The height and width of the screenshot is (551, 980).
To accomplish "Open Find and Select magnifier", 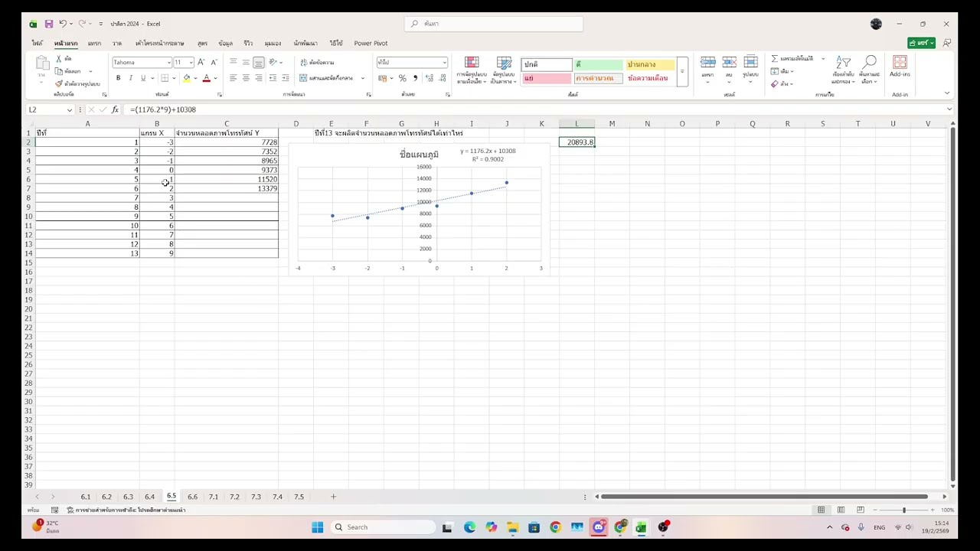I will (x=870, y=70).
